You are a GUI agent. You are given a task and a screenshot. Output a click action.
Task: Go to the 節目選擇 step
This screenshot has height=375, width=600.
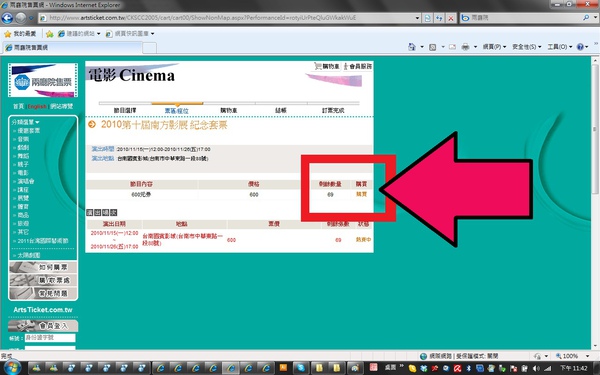pyautogui.click(x=125, y=110)
